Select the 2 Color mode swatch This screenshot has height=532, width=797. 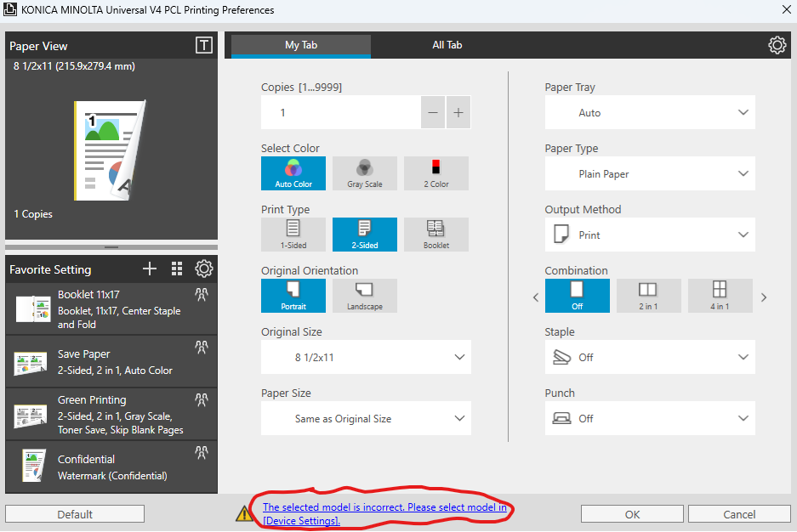pyautogui.click(x=436, y=173)
